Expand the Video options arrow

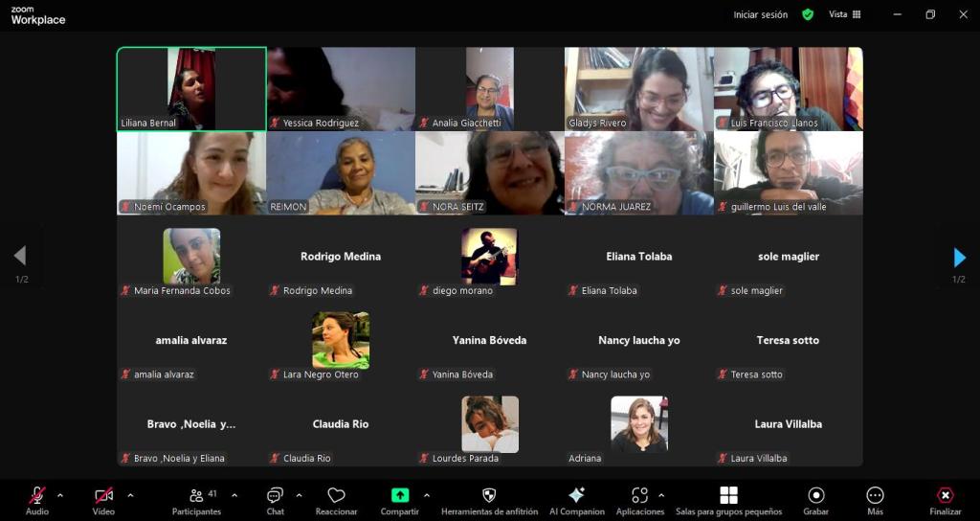[x=130, y=495]
